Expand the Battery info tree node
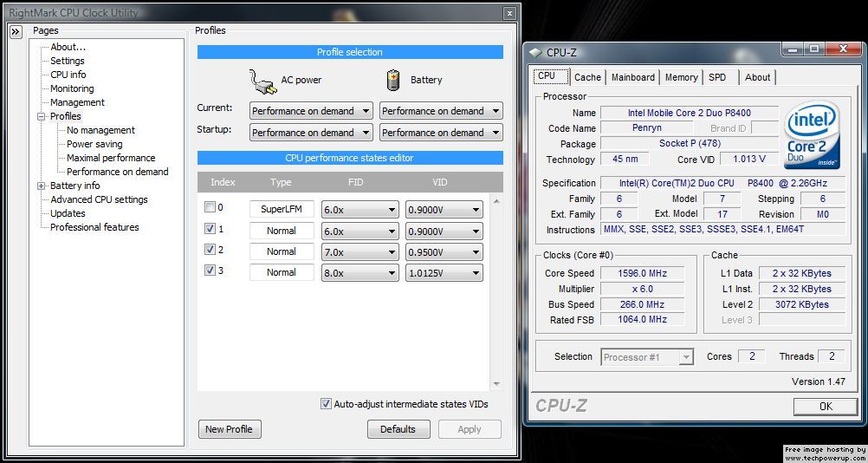The height and width of the screenshot is (463, 868). click(x=41, y=186)
